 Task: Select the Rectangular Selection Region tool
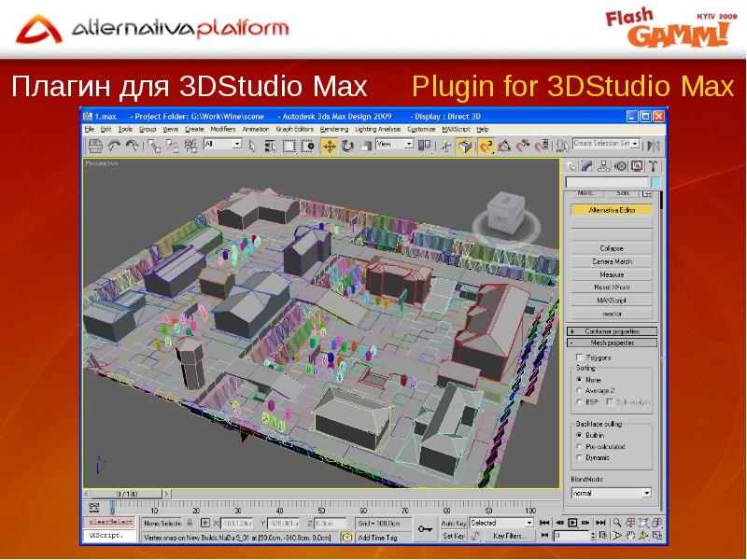pyautogui.click(x=289, y=146)
